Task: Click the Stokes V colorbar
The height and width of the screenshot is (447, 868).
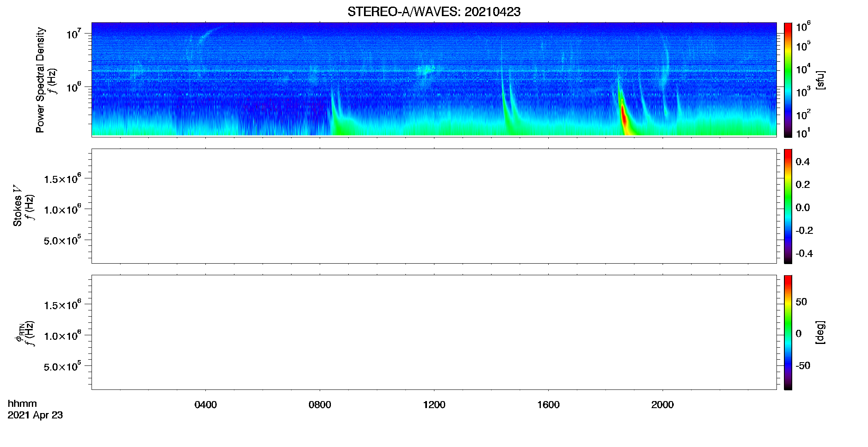Action: 788,206
